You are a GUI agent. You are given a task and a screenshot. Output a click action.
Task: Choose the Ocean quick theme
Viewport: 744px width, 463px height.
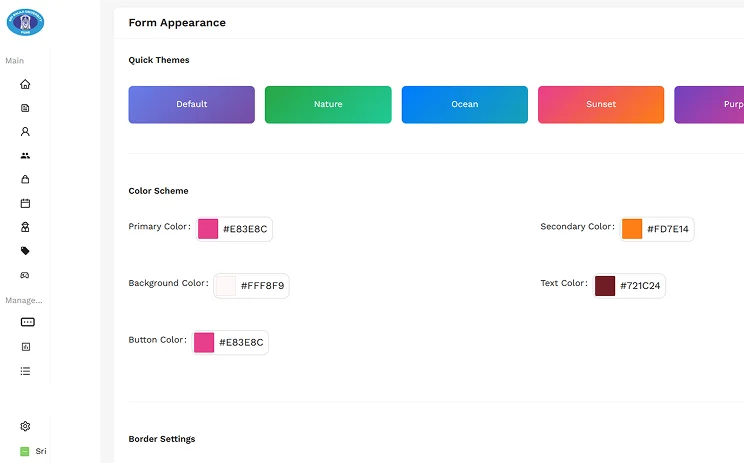click(x=464, y=104)
